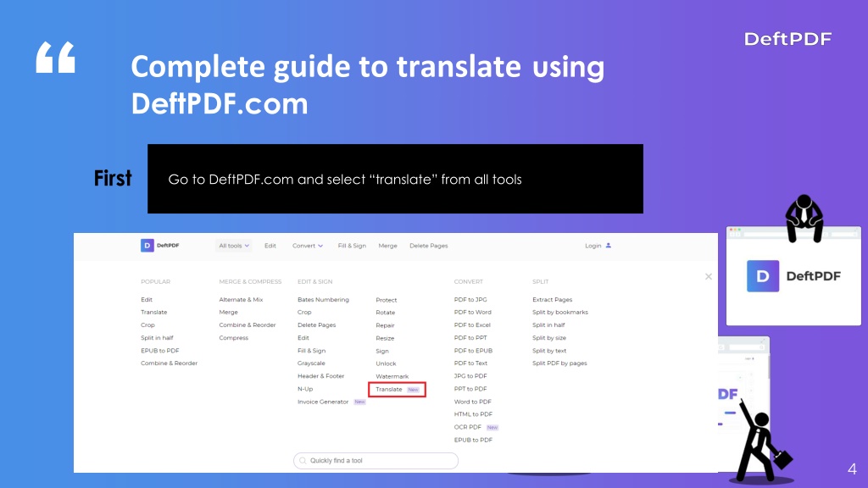
Task: Open Edit under the Edit & Sign heading
Action: (x=303, y=337)
